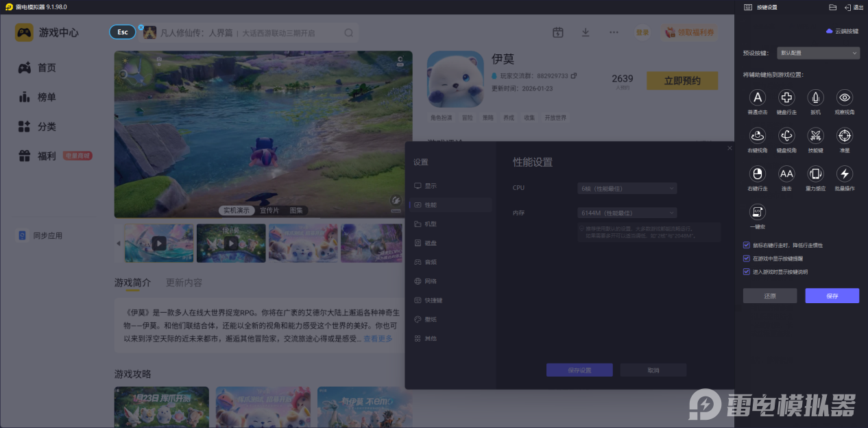Screen dimensions: 868x428
Task: Click the 领取福利券 coupon button
Action: coord(689,32)
